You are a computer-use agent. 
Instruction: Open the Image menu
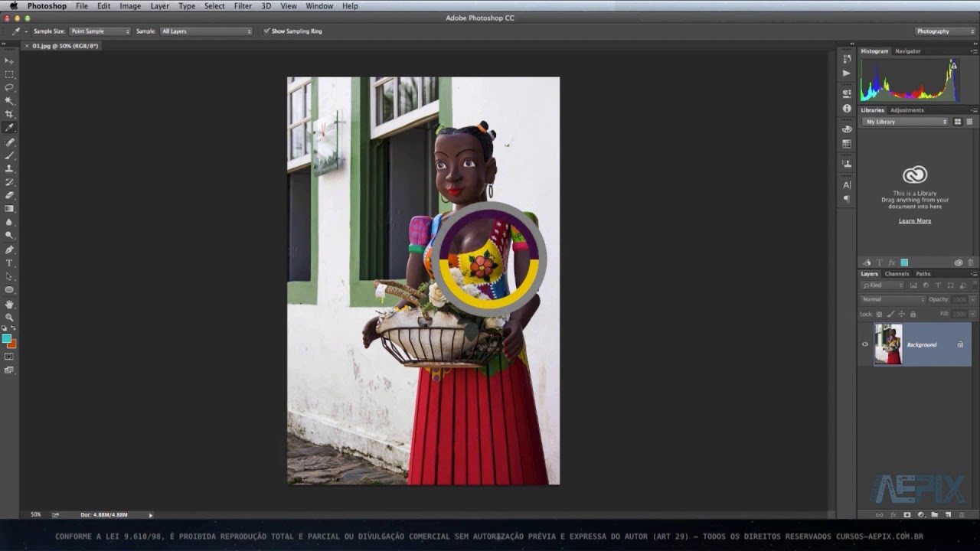click(130, 6)
